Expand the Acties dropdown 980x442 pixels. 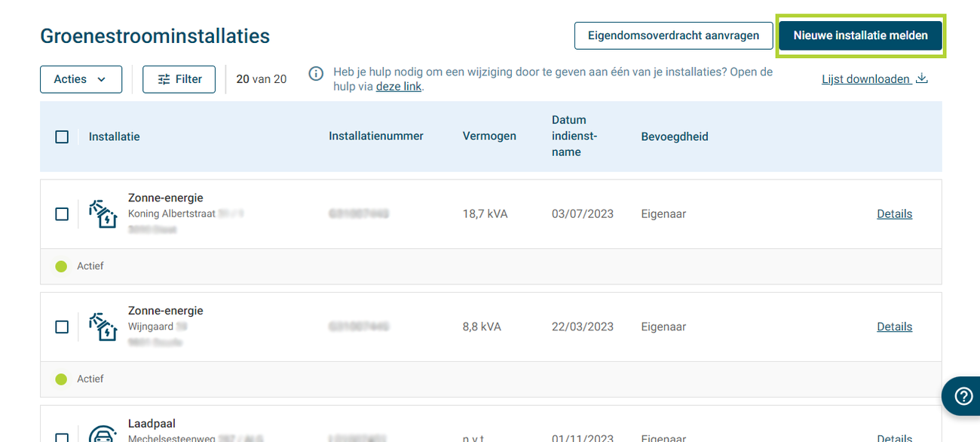[x=81, y=79]
